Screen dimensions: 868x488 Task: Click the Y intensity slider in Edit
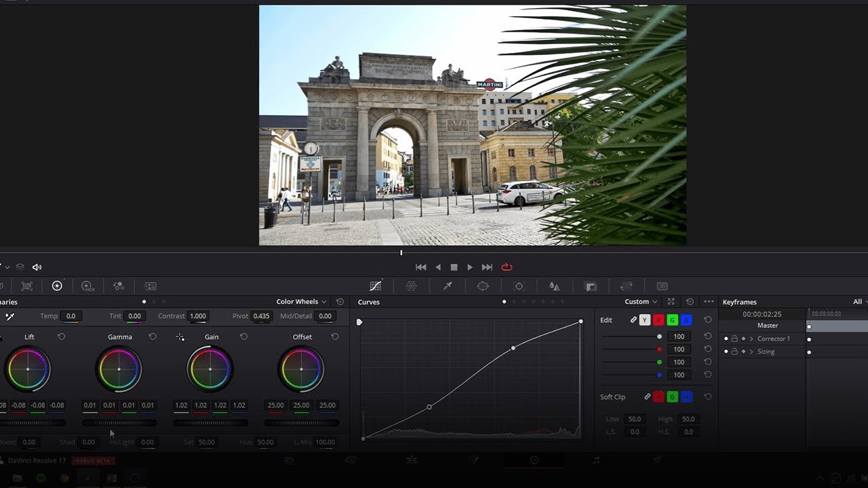[631, 337]
